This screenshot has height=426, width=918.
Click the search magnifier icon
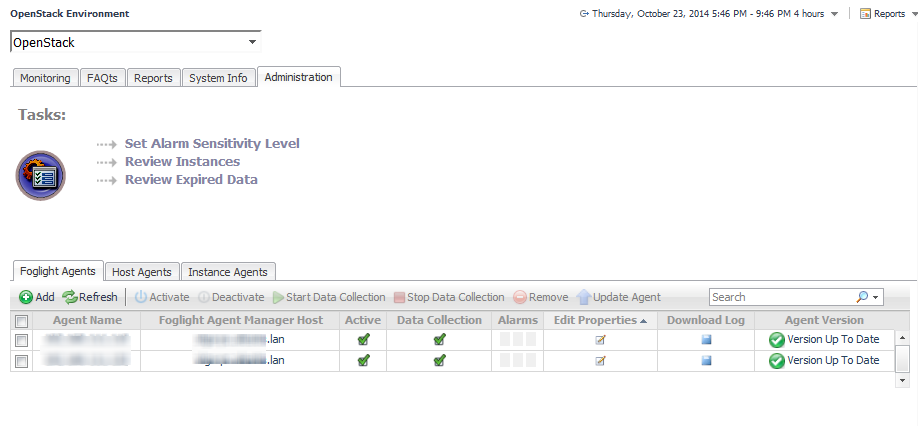pos(862,297)
